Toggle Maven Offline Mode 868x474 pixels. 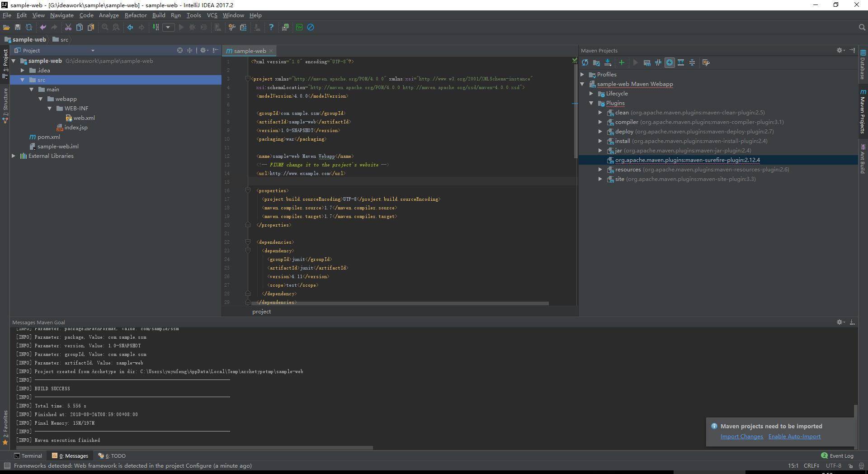pos(658,62)
